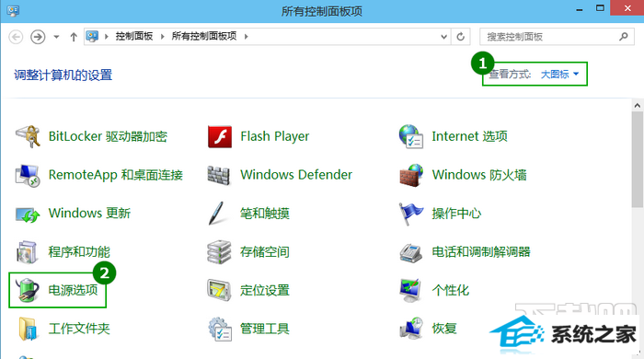The height and width of the screenshot is (359, 644).
Task: Click the 恢复 recovery icon
Action: coord(411,329)
